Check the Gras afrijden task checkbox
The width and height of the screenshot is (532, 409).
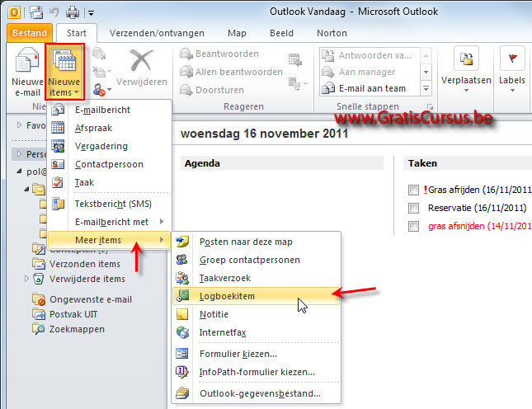click(413, 190)
